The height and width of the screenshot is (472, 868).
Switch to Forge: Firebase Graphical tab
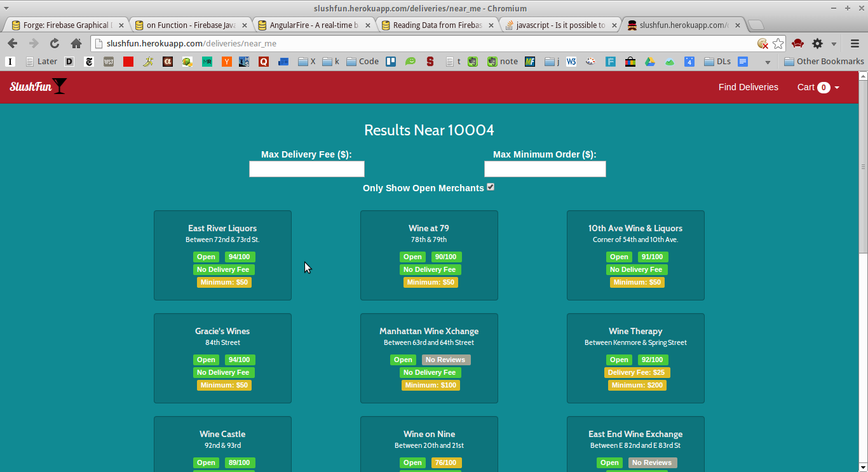click(66, 25)
